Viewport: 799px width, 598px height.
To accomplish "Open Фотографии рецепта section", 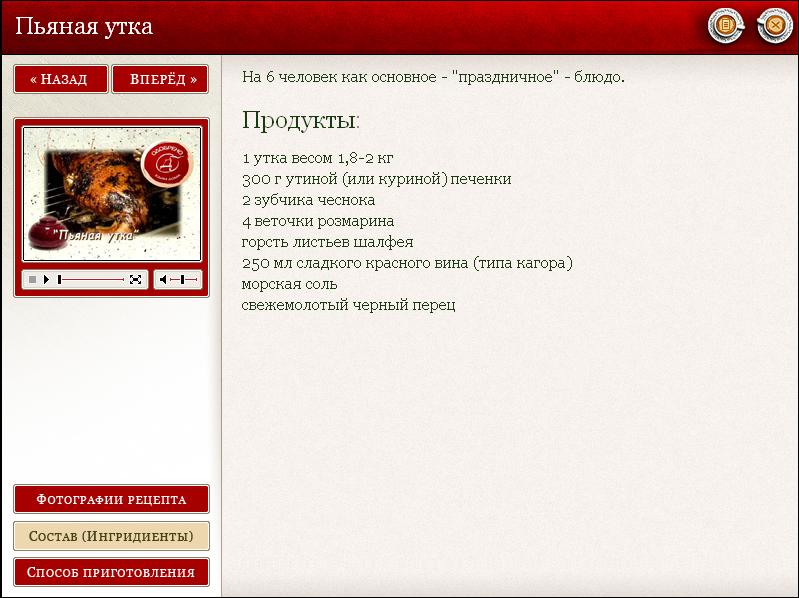I will click(x=111, y=499).
